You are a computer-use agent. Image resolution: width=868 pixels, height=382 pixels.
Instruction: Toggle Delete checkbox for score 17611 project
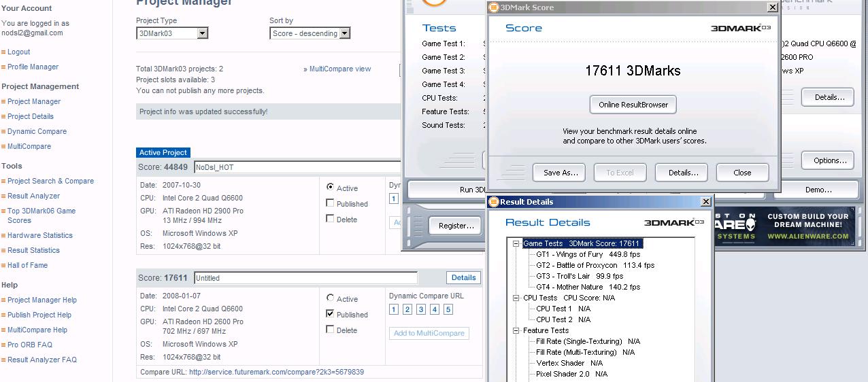330,329
